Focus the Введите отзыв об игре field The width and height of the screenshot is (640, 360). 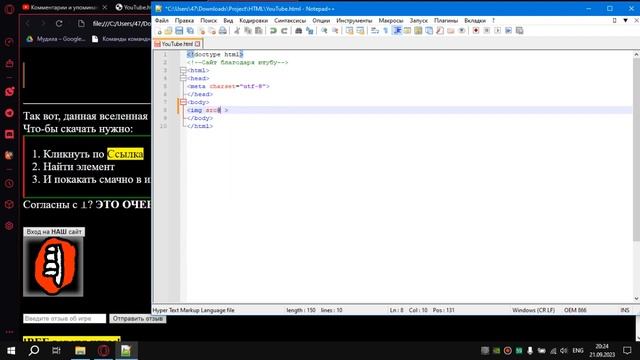[x=64, y=318]
